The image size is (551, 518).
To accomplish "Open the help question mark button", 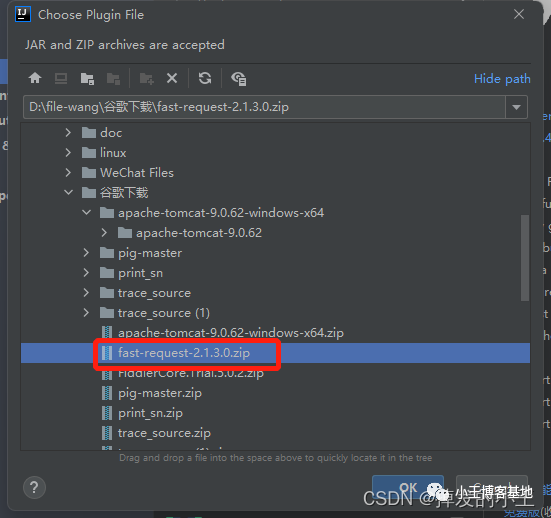I will point(34,487).
